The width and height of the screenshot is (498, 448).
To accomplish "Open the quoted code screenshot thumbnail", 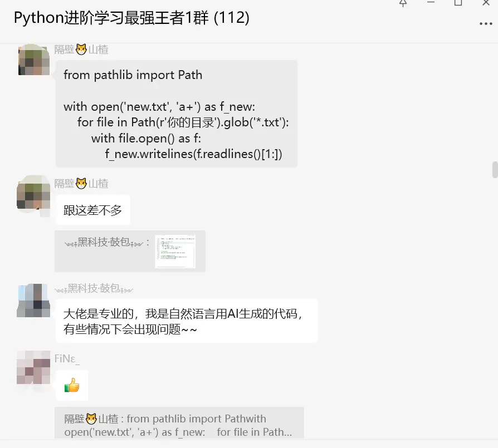I will 175,252.
